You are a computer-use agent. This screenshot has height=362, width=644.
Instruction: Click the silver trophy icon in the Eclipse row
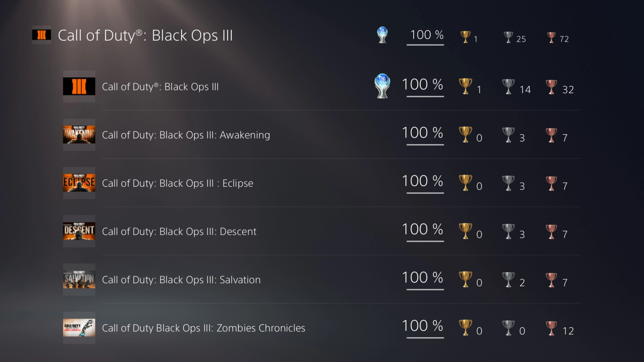pyautogui.click(x=508, y=183)
